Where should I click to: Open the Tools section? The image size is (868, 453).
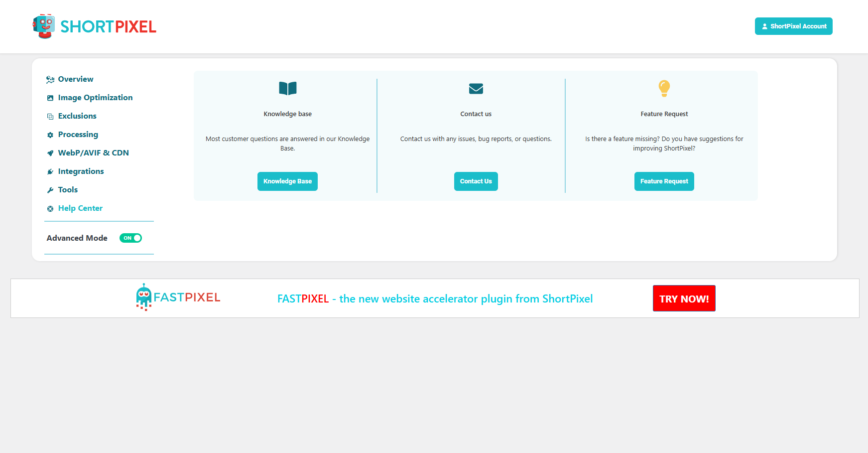click(x=68, y=190)
